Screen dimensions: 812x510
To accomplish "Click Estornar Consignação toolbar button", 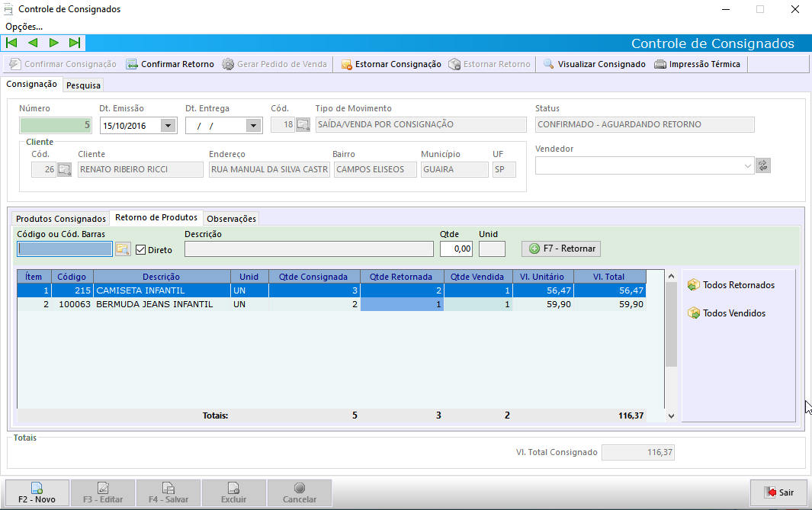I will [x=391, y=64].
